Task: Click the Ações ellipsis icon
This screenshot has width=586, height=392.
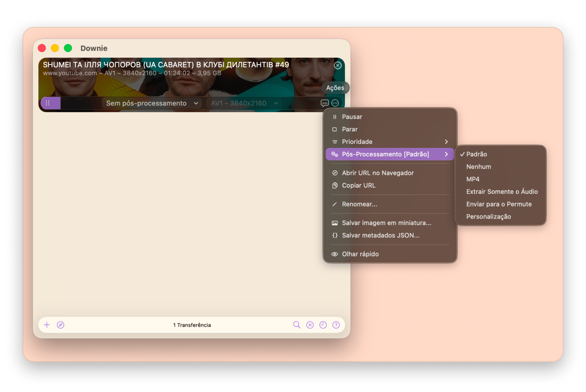Action: pos(335,103)
